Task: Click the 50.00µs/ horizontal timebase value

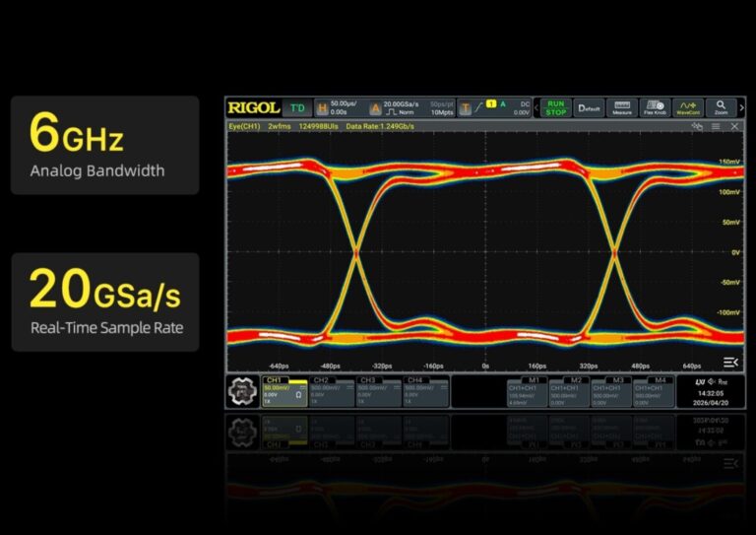Action: click(344, 103)
